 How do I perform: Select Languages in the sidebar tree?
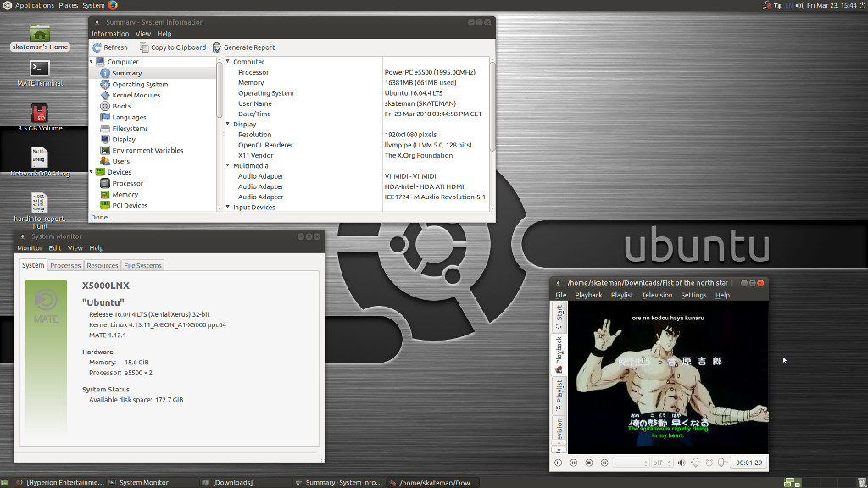(129, 117)
